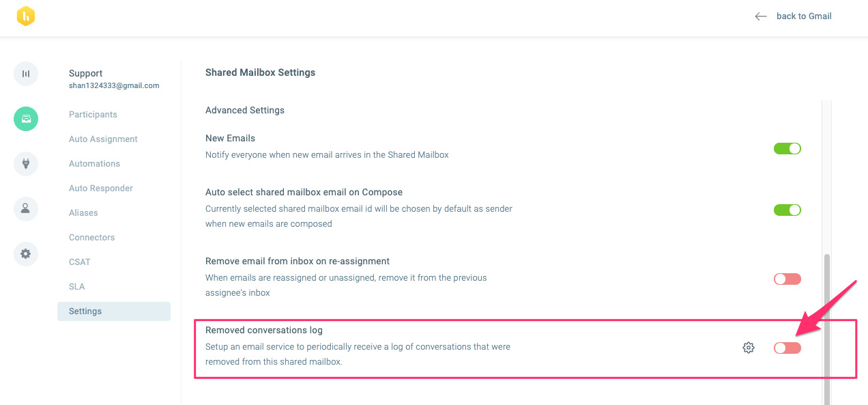Enable the Removed conversations log toggle
The image size is (868, 405).
787,348
